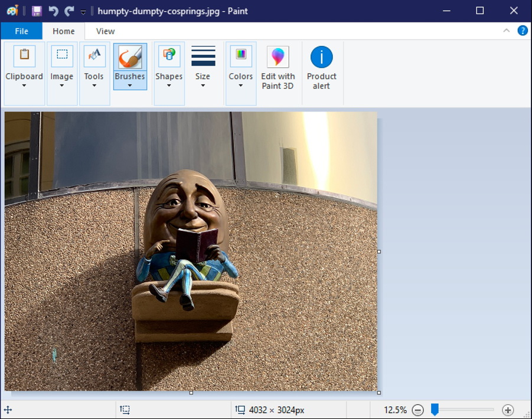Click the selection size icon in status bar
The width and height of the screenshot is (532, 419).
click(x=125, y=410)
